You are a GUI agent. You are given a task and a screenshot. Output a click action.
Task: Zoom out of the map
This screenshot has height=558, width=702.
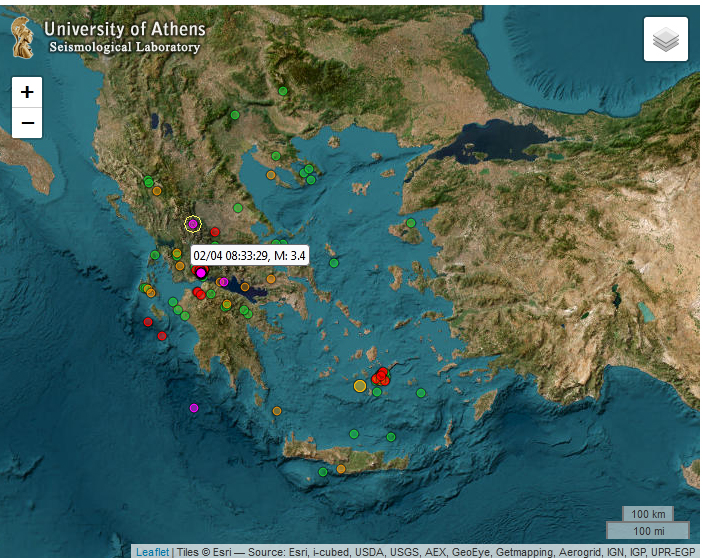click(27, 123)
